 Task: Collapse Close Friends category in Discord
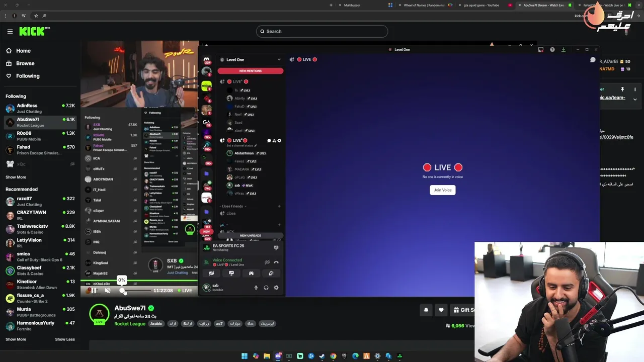pyautogui.click(x=233, y=206)
